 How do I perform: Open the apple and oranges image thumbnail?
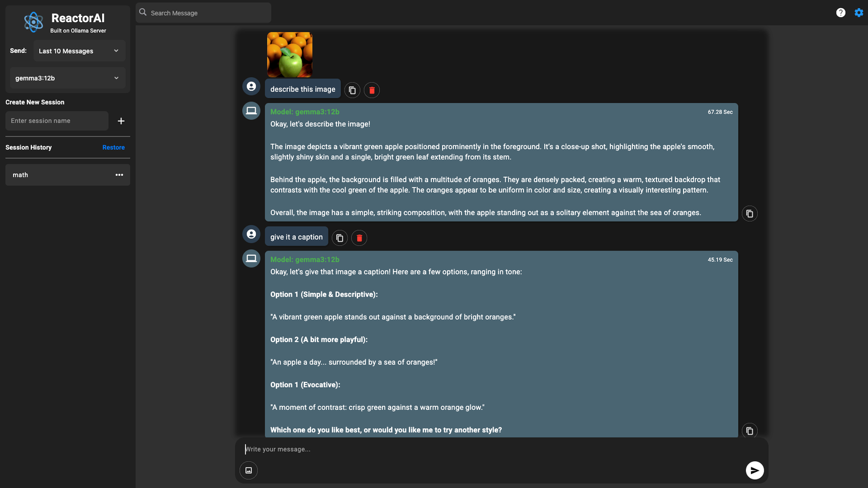(x=290, y=55)
